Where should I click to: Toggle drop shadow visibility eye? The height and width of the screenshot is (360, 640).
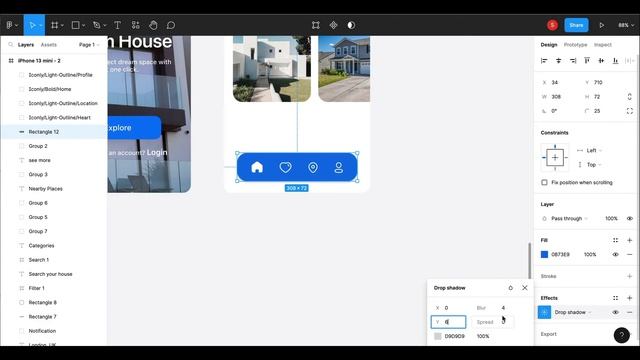616,312
